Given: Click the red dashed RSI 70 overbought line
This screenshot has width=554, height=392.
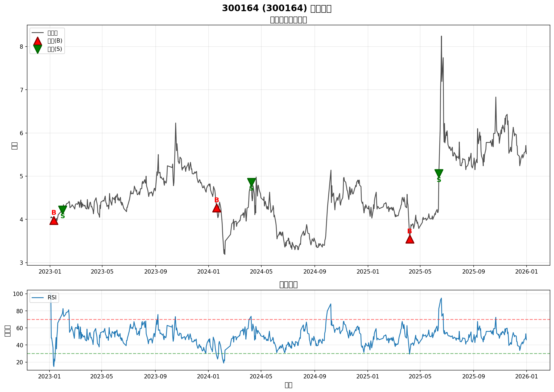Looking at the screenshot, I should click(x=293, y=319).
